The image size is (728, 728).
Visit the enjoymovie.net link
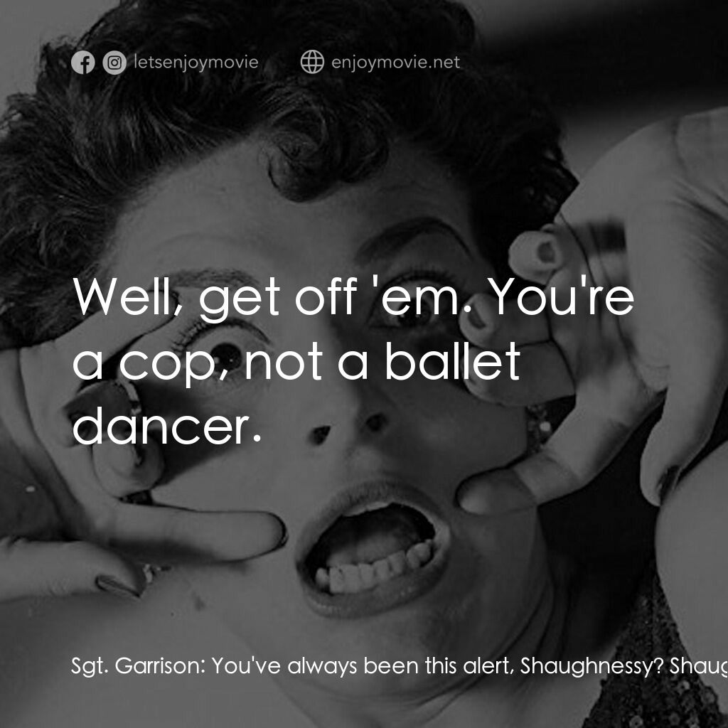pyautogui.click(x=395, y=63)
